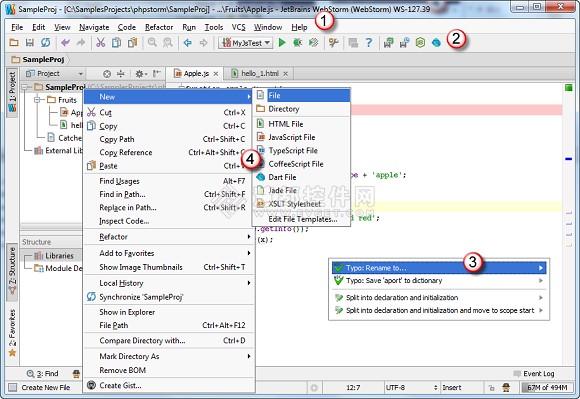Expand the Refactor submenu in context menu
This screenshot has width=580, height=399.
tap(169, 237)
